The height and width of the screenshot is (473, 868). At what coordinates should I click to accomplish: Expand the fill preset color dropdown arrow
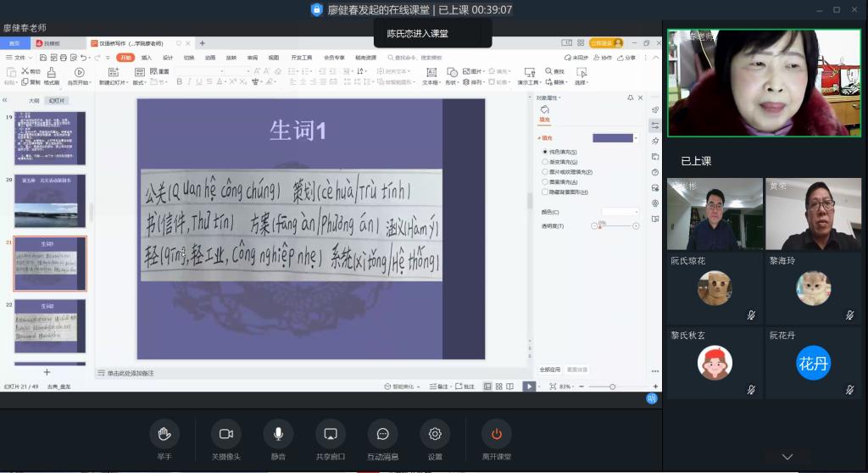637,138
